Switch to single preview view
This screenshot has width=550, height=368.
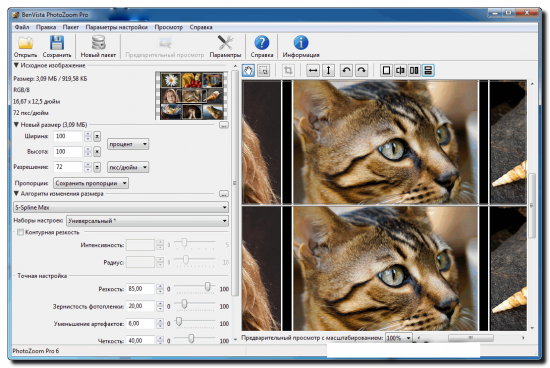coord(386,71)
